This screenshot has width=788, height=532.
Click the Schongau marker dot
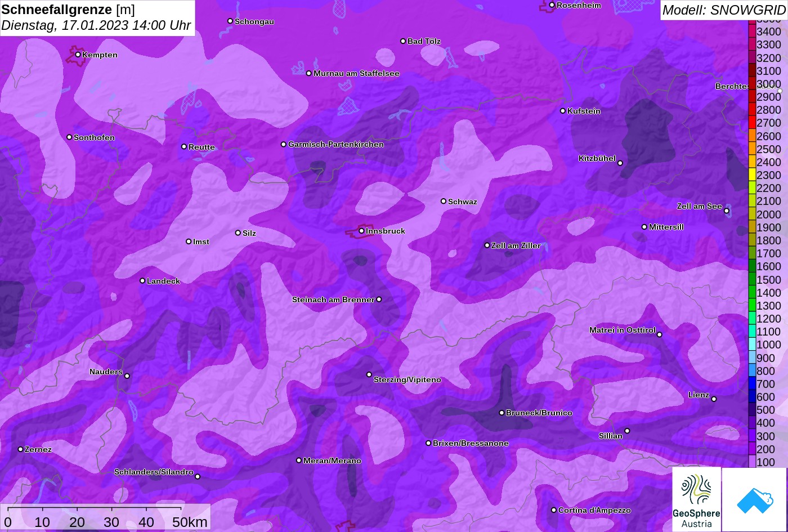230,21
